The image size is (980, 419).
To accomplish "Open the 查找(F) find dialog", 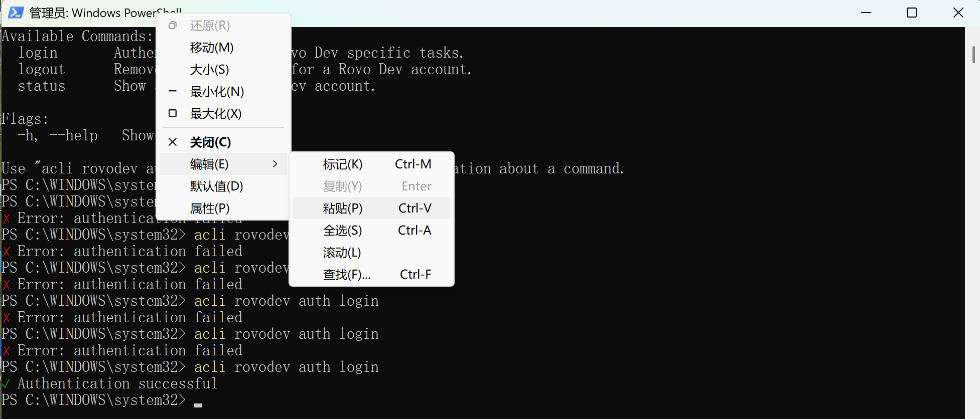I will pyautogui.click(x=346, y=274).
